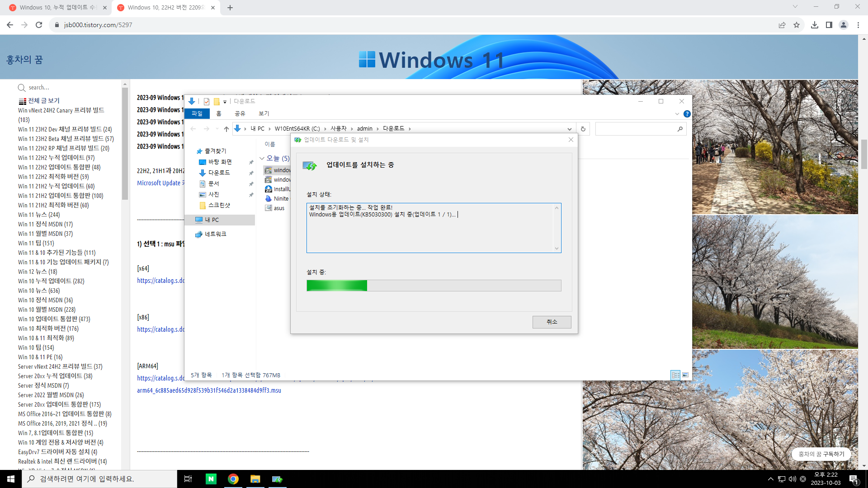Click the 홍차의 꿈 구독하기 button

coord(821,454)
